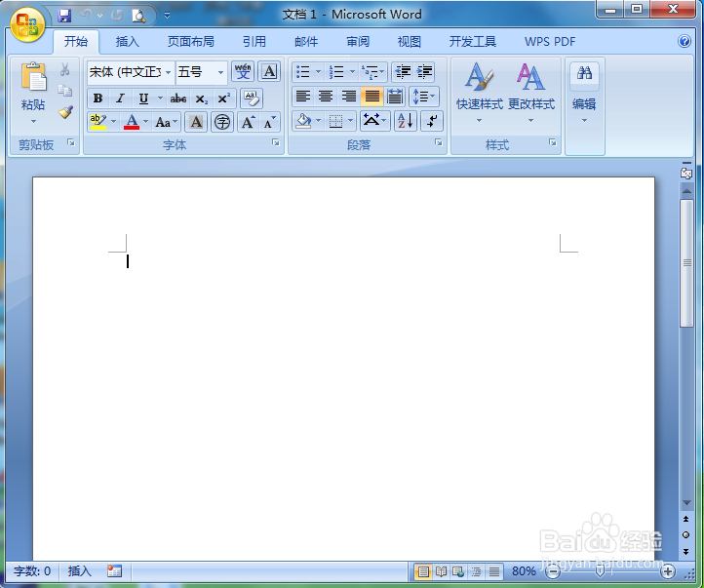Image resolution: width=704 pixels, height=588 pixels.
Task: Apply yellow text highlight color
Action: (x=98, y=122)
